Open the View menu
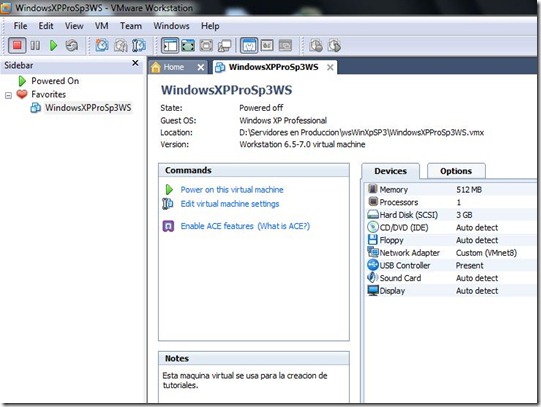The width and height of the screenshot is (541, 407). pos(74,26)
